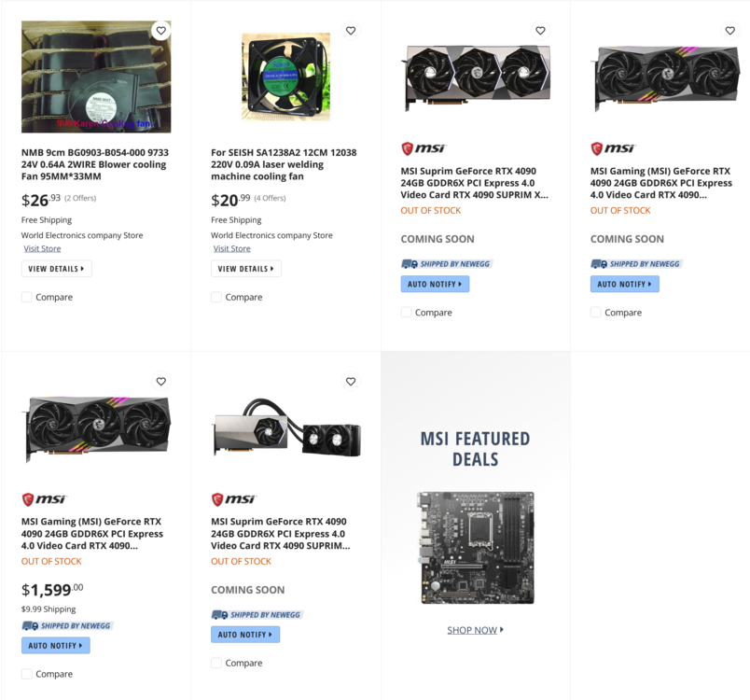Heart the MSI Suprim Liquid RTX 4090
The image size is (750, 700).
351,382
